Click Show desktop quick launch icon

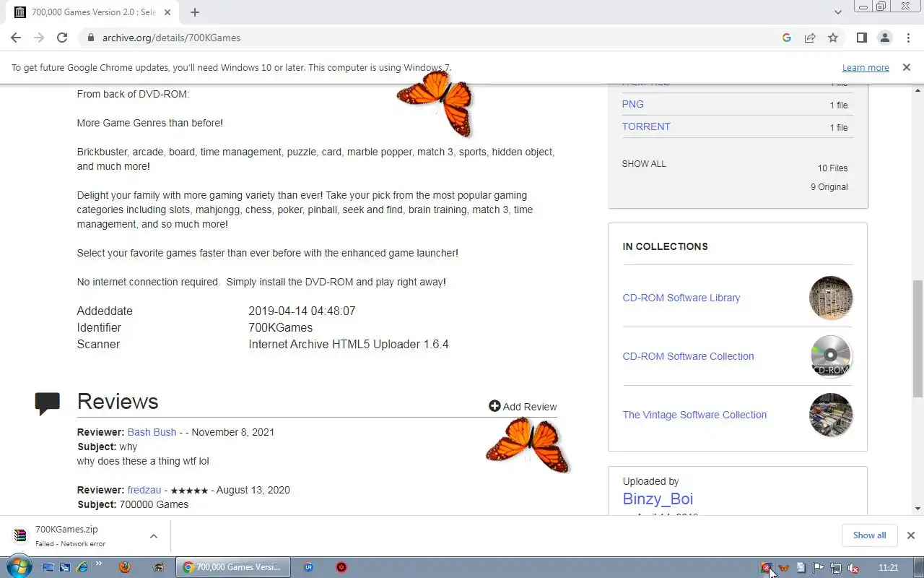48,568
